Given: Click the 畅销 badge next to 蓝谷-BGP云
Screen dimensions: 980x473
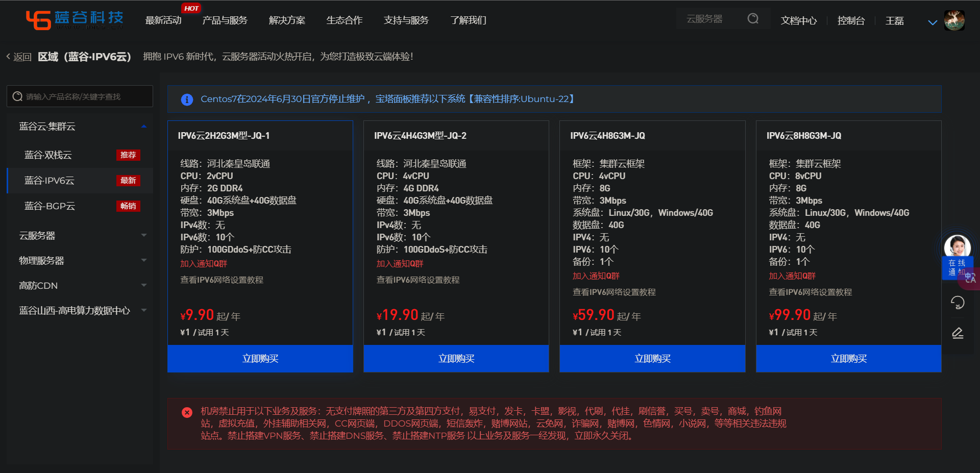Looking at the screenshot, I should click(x=128, y=206).
